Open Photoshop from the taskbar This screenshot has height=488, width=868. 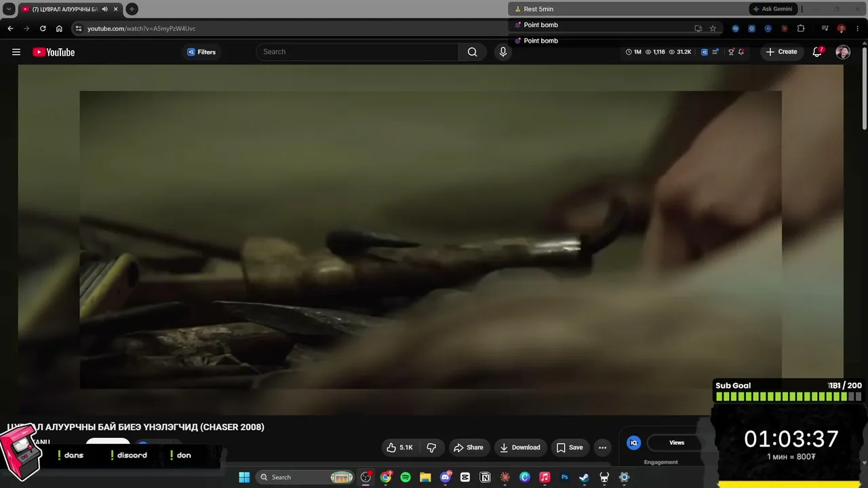coord(564,477)
